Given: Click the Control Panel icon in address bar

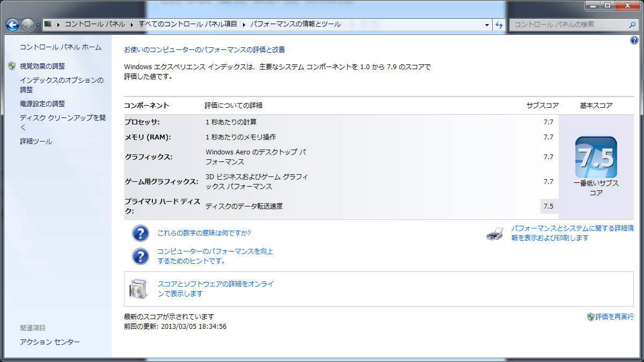Looking at the screenshot, I should pos(48,24).
